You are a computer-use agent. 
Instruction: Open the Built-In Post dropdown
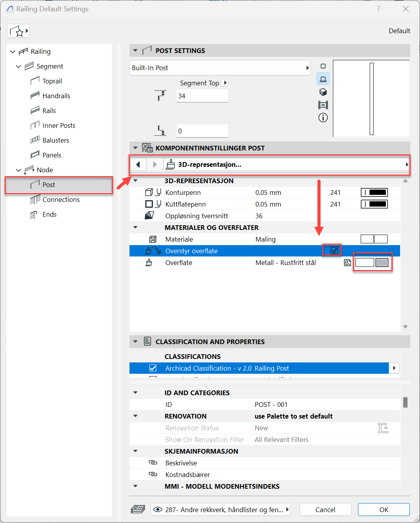[220, 68]
